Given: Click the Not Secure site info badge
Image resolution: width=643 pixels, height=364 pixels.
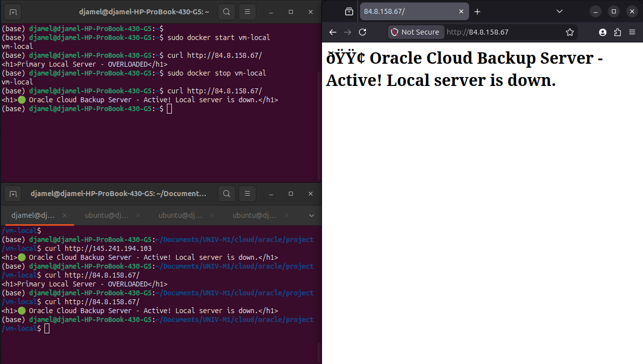Looking at the screenshot, I should pyautogui.click(x=415, y=32).
